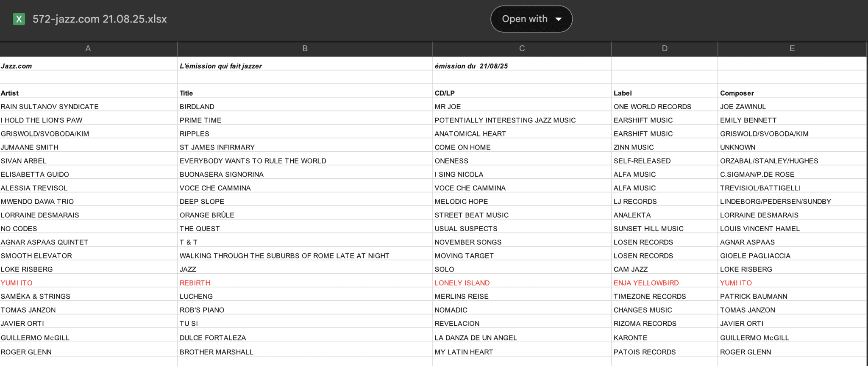Click 'I HOLD THE LION'S PAW' cell
Screen dimensions: 868x366
tap(88, 118)
